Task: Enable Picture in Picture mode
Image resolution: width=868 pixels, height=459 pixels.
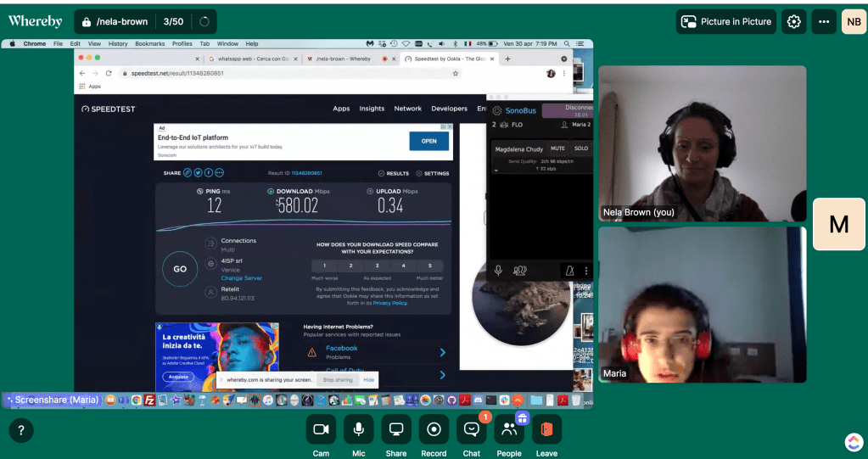Action: tap(727, 22)
